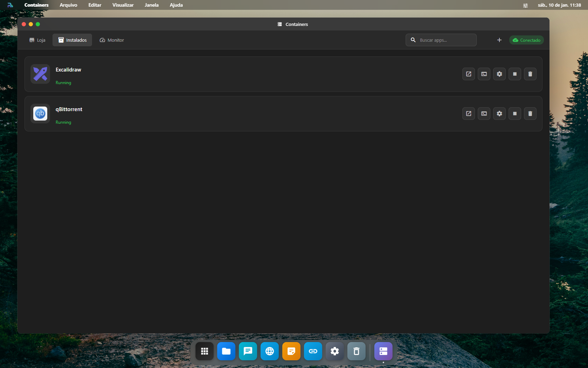This screenshot has height=368, width=588.
Task: Click the tweaks icon in the top menu bar
Action: coord(525,5)
